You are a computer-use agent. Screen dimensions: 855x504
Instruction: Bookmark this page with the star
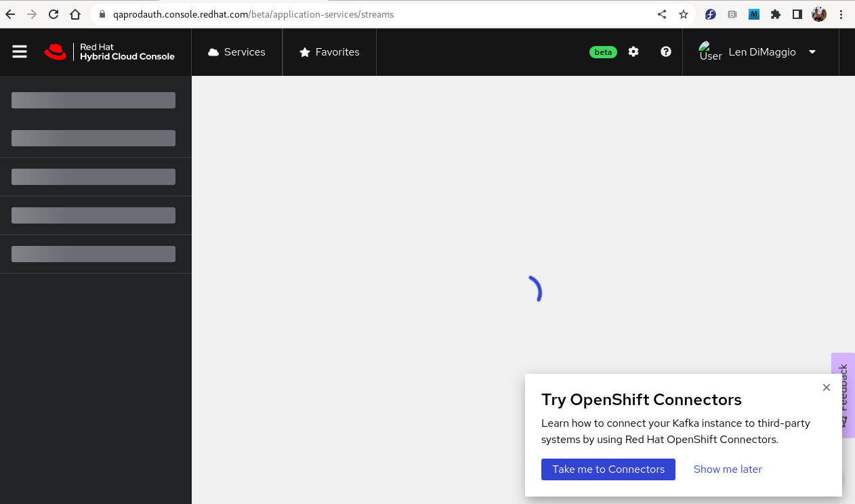click(x=684, y=14)
